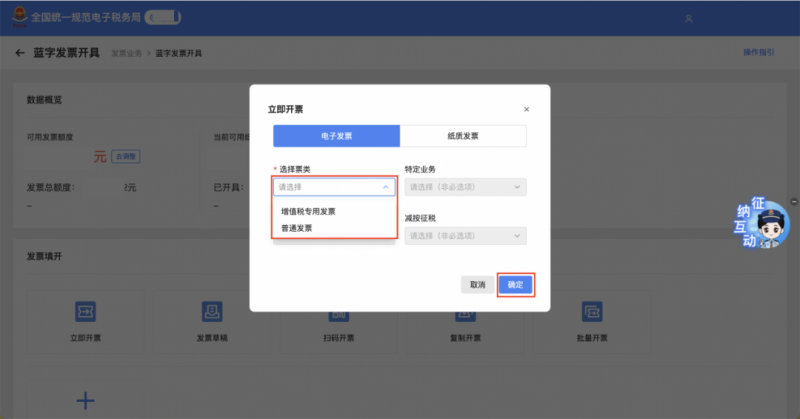Screen dimensions: 800x419
Task: Select 增值税专用发票 option
Action: click(308, 211)
